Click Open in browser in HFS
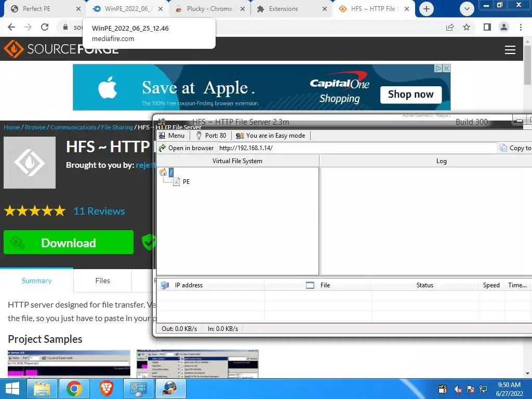 (187, 148)
